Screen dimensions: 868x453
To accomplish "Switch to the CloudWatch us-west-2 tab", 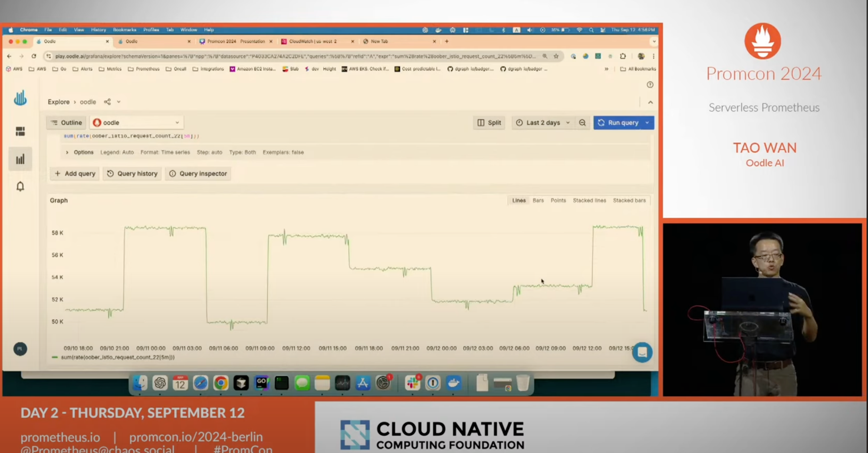I will pos(318,41).
